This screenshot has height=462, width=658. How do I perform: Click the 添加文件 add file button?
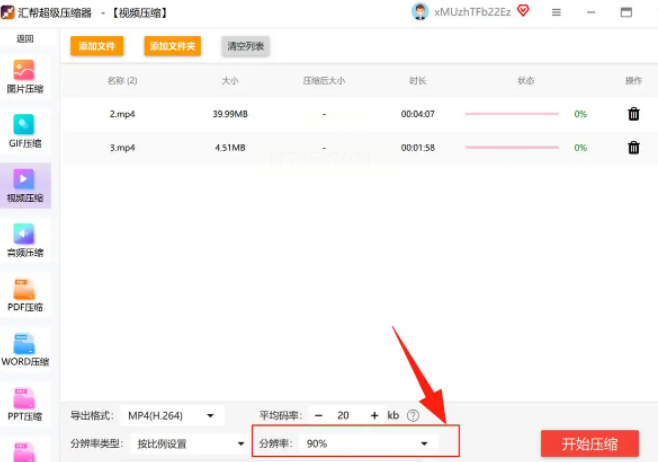point(97,46)
